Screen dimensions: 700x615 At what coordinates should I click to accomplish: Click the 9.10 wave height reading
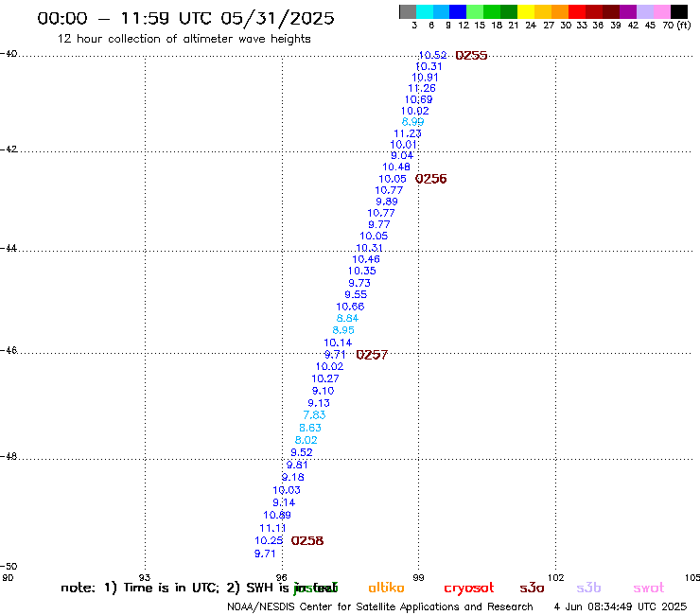(x=324, y=392)
